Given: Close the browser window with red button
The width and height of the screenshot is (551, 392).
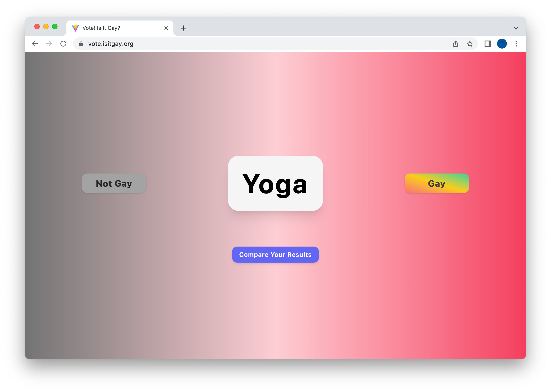Looking at the screenshot, I should pos(37,27).
